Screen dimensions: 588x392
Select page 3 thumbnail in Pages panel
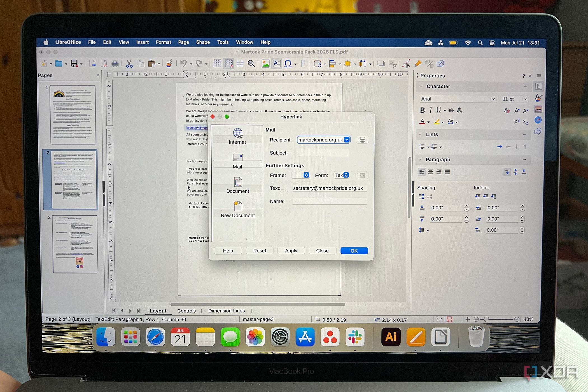click(75, 244)
